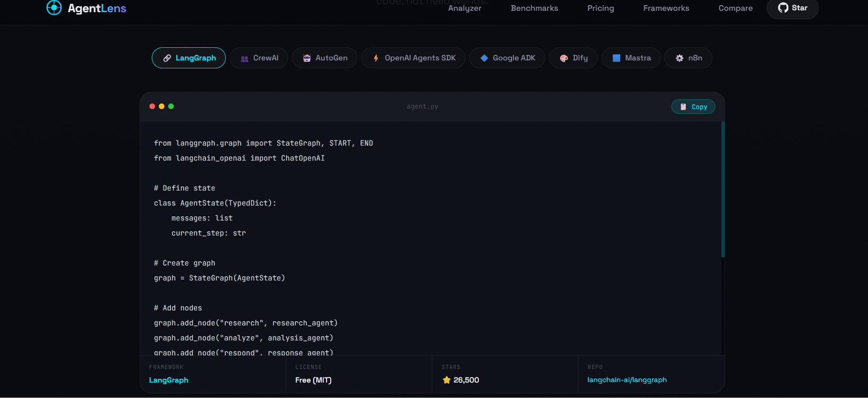Click the '# Create graph' comment
The height and width of the screenshot is (398, 868).
(185, 263)
